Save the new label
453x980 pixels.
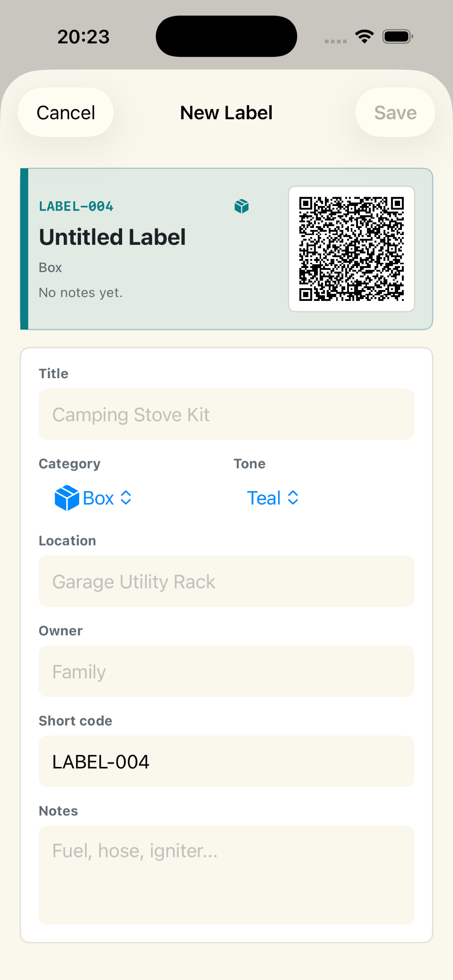(395, 113)
